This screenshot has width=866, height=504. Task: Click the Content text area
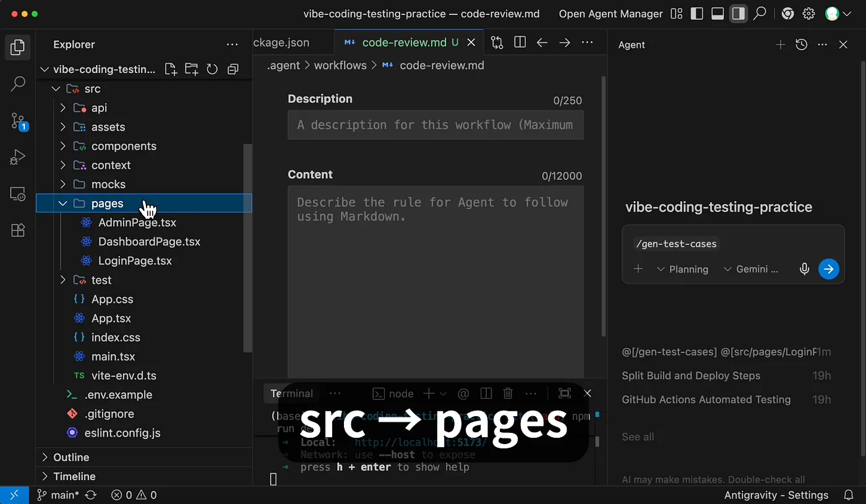click(x=435, y=281)
